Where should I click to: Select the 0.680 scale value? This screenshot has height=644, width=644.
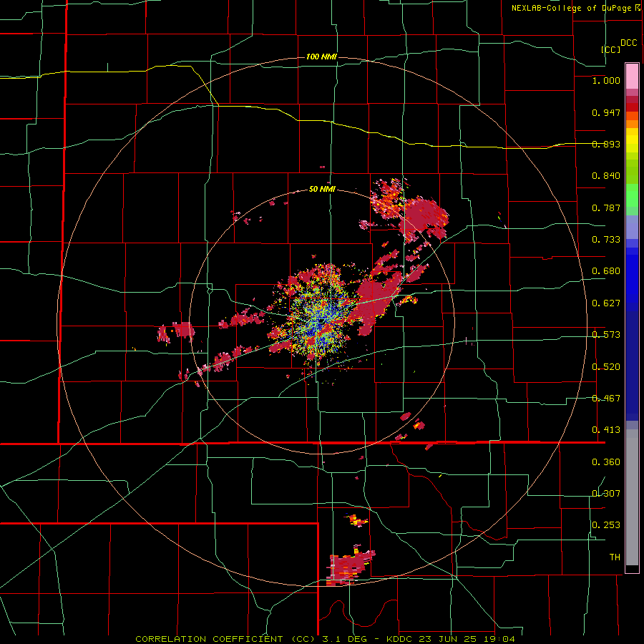606,271
